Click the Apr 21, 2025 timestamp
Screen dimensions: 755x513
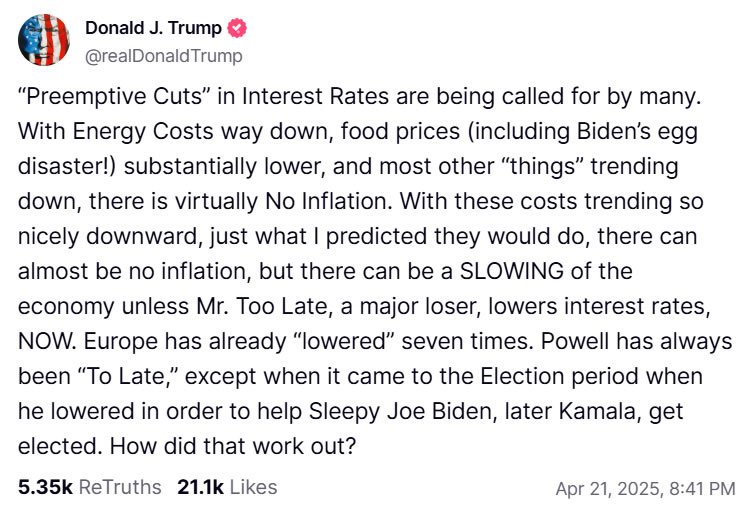(x=645, y=489)
